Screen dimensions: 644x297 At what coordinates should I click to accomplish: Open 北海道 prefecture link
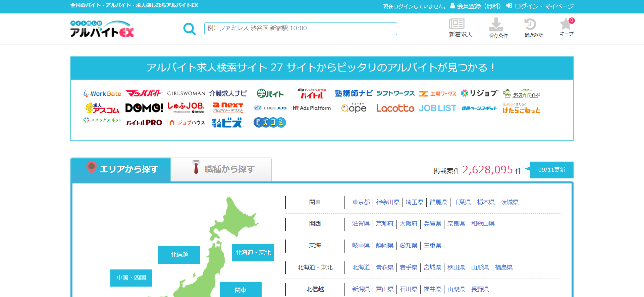[361, 267]
